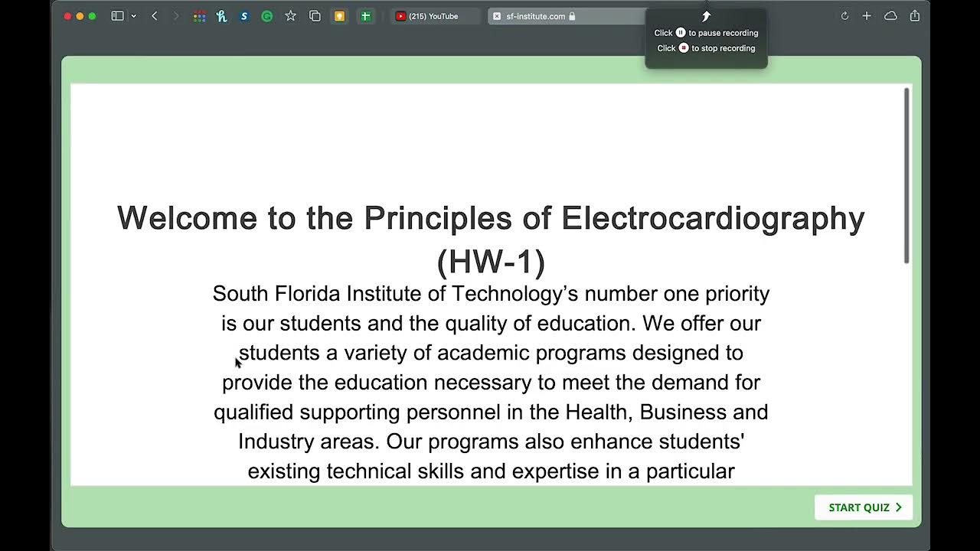Open the sidebar options dropdown arrow
980x551 pixels.
click(x=133, y=16)
